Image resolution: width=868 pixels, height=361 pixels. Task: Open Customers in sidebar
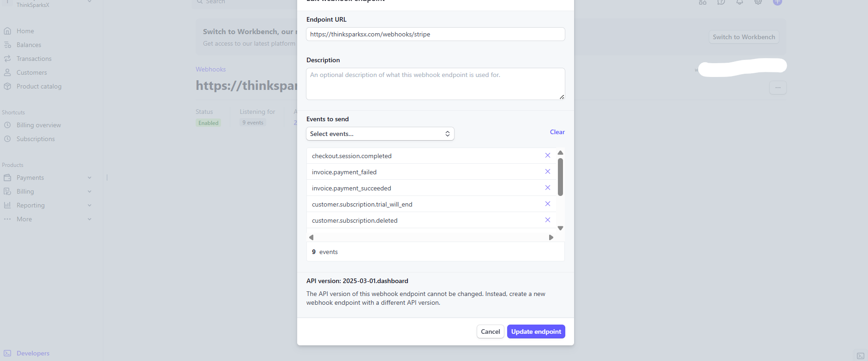coord(32,72)
